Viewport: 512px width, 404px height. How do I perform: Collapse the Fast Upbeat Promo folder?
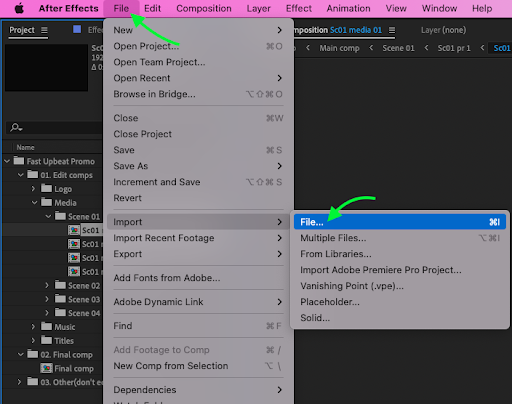[7, 161]
